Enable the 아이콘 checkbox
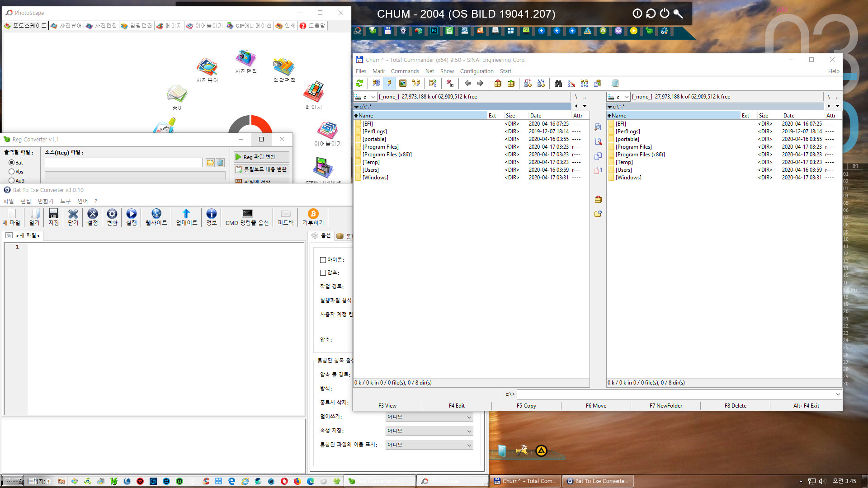Image resolution: width=868 pixels, height=488 pixels. pyautogui.click(x=323, y=260)
